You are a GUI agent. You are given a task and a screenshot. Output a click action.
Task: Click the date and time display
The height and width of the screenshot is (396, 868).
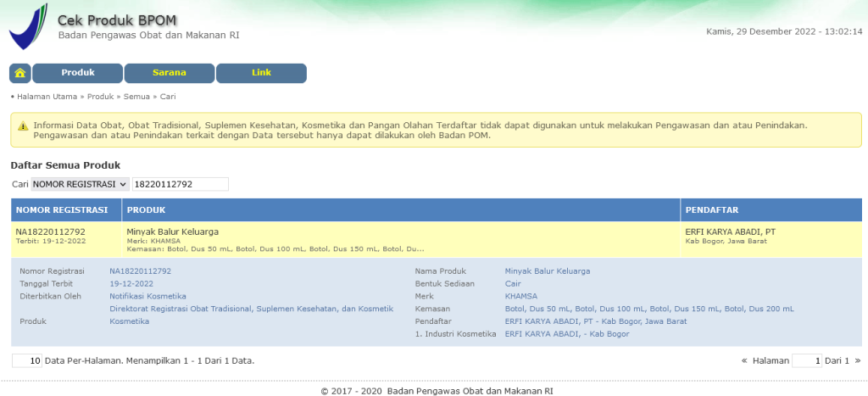click(784, 31)
